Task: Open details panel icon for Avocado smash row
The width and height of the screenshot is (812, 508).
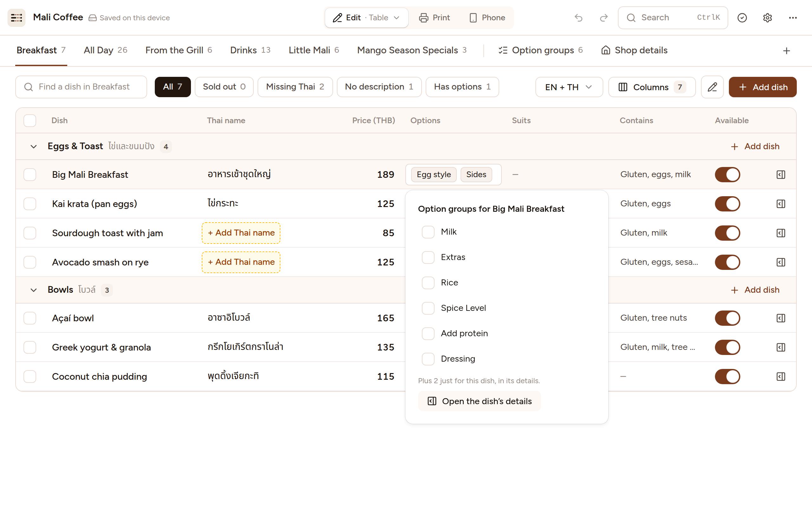Action: (781, 262)
